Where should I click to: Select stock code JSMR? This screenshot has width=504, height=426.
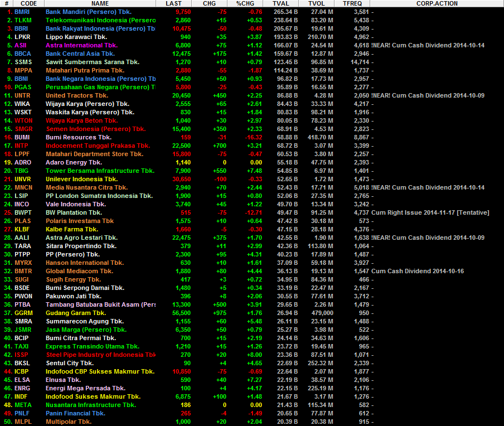23,330
